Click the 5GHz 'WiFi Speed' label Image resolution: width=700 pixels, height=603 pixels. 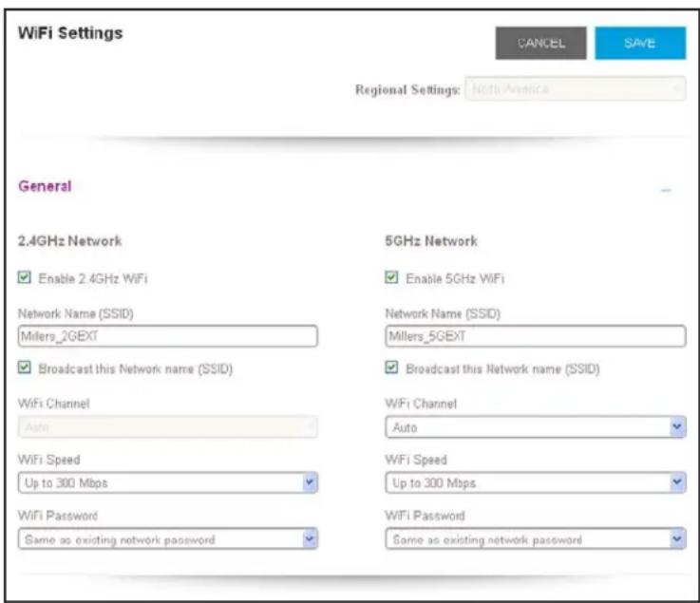(x=416, y=460)
